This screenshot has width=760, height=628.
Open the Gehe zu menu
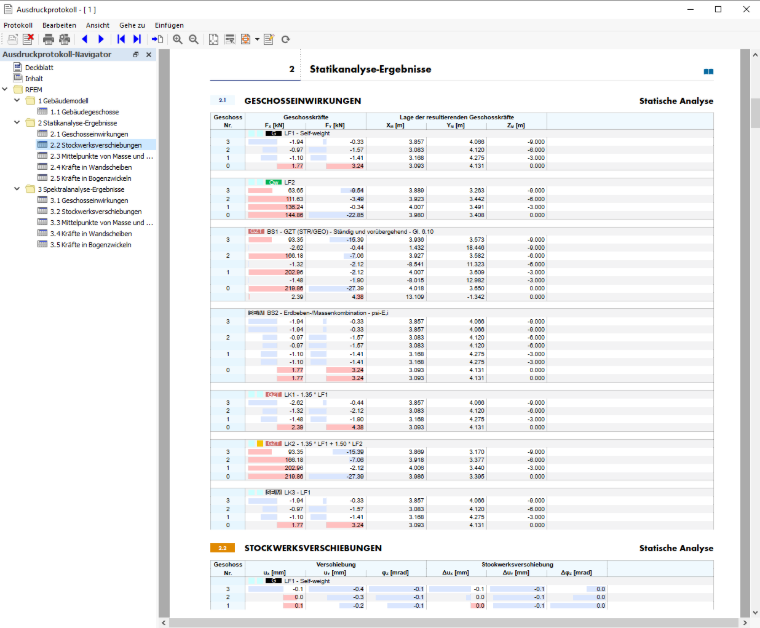132,25
